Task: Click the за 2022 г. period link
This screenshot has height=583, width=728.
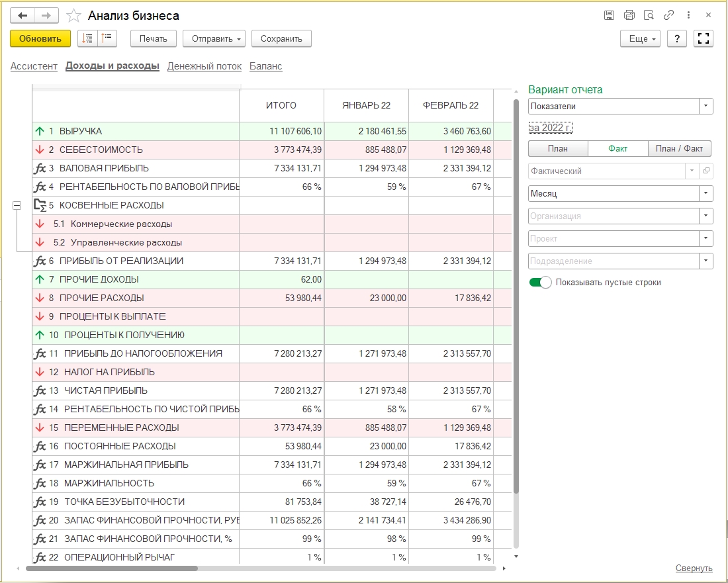Action: (x=551, y=127)
